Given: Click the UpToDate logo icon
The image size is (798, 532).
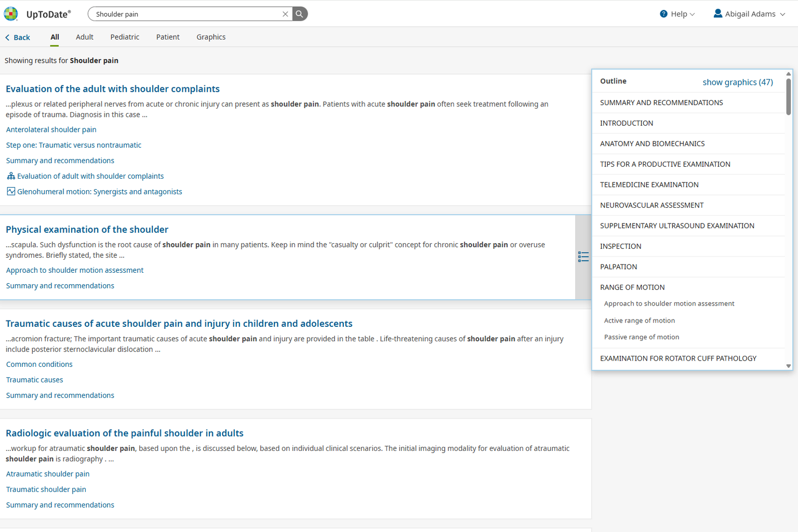Looking at the screenshot, I should [11, 14].
